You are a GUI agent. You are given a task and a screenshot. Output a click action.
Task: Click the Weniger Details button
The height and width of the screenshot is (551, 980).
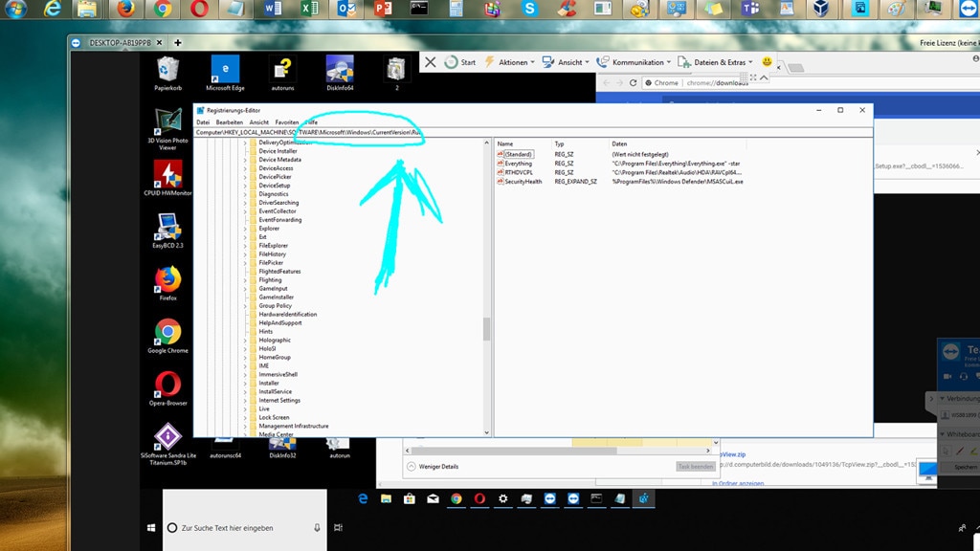[440, 465]
